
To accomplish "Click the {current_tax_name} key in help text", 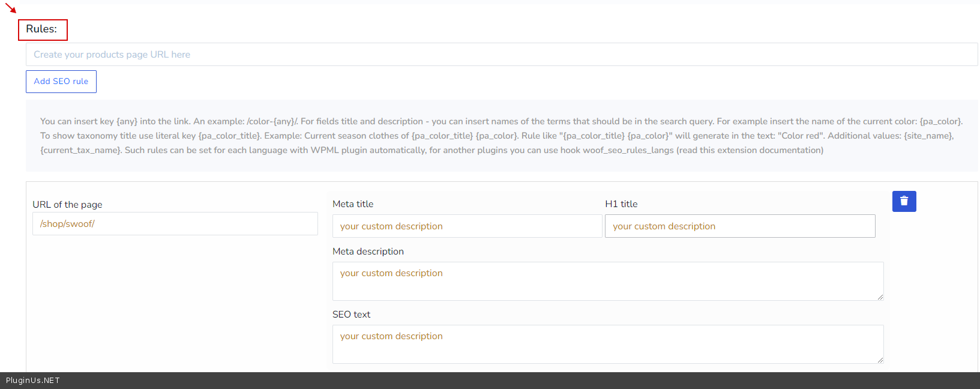I will click(81, 150).
